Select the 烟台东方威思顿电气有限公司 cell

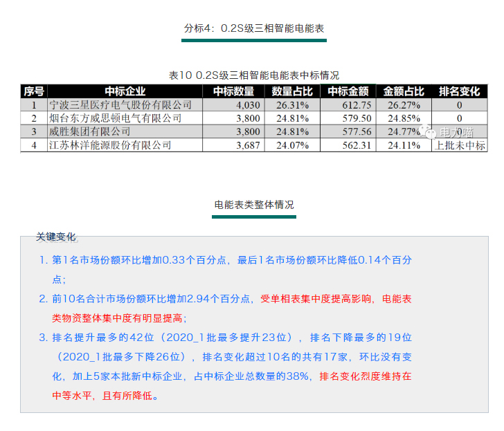[x=115, y=118]
